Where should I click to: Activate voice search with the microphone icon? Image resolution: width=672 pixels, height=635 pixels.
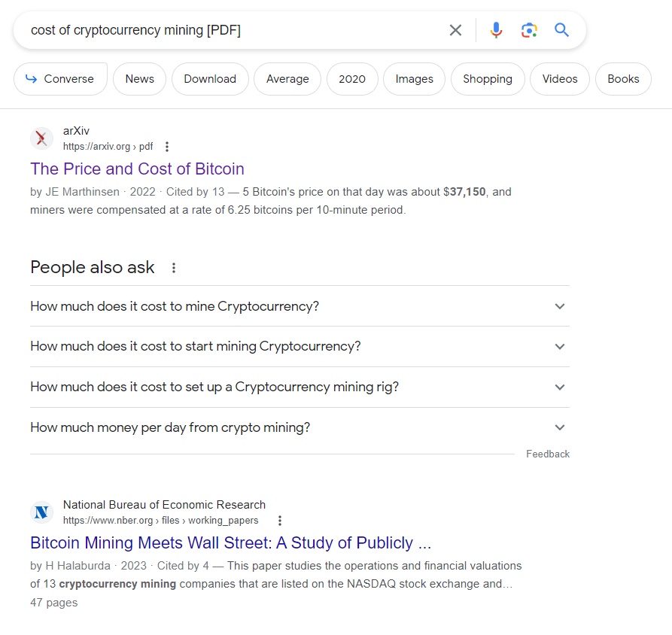click(x=496, y=30)
